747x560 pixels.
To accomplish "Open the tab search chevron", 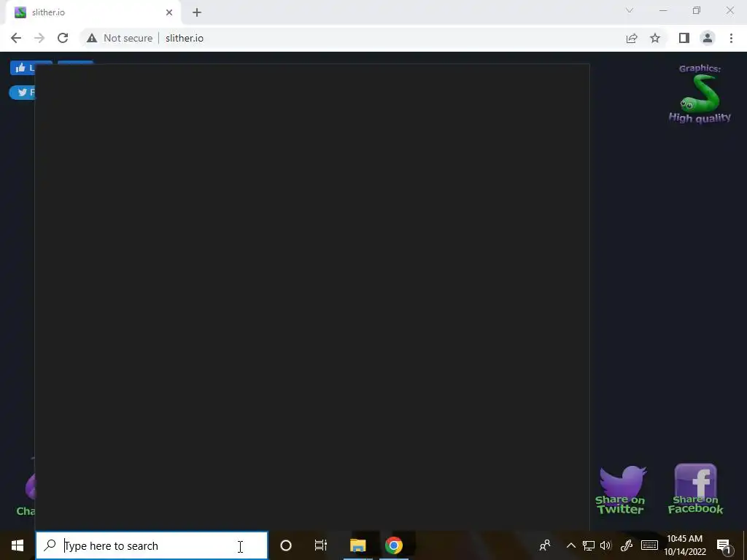I will coord(630,10).
